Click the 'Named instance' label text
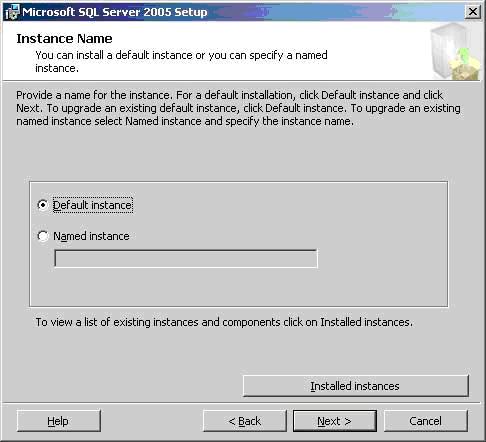 (91, 236)
